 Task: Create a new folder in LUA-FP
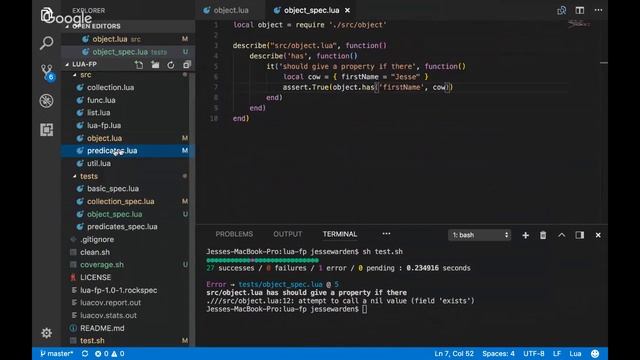pos(155,64)
